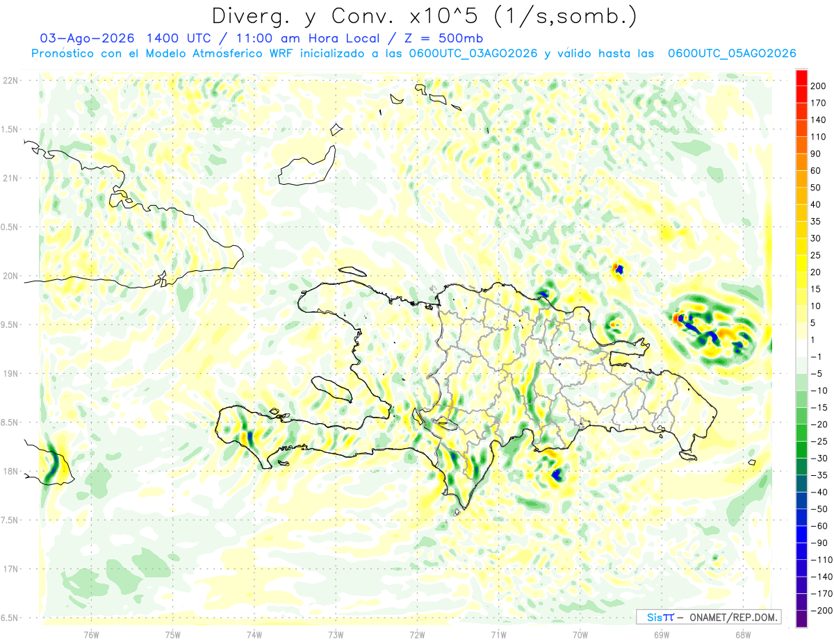The image size is (834, 644).
Task: Select the "6.5N" latitude label
Action: (x=10, y=618)
